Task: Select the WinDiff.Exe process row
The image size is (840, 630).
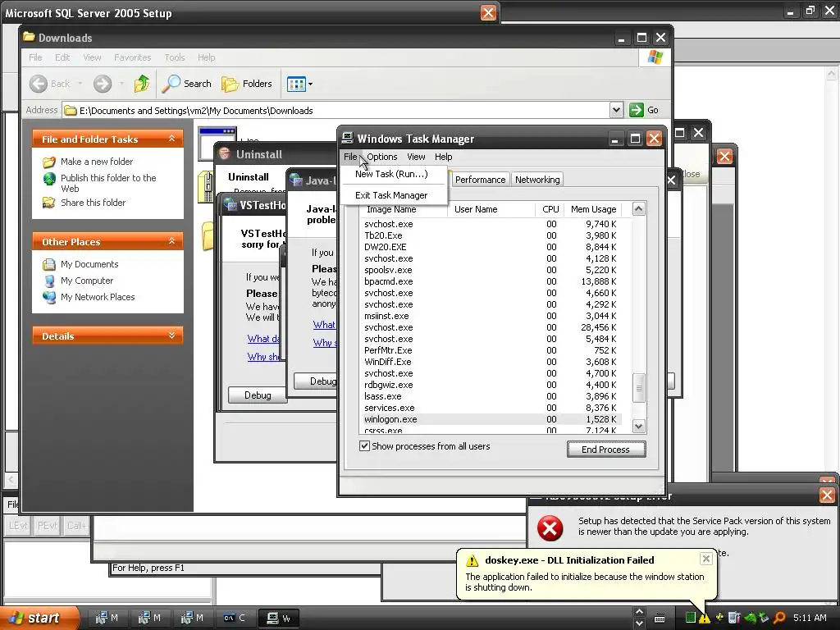Action: pos(491,362)
